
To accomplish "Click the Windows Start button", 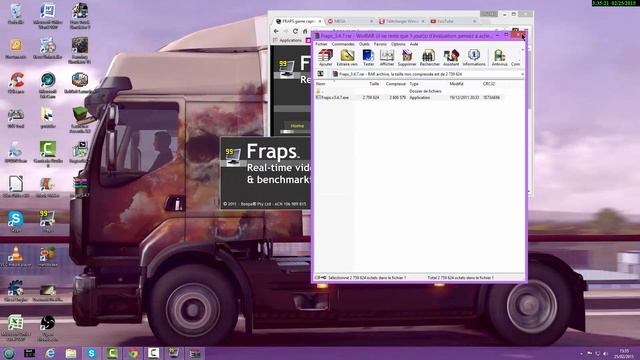I will coord(9,353).
